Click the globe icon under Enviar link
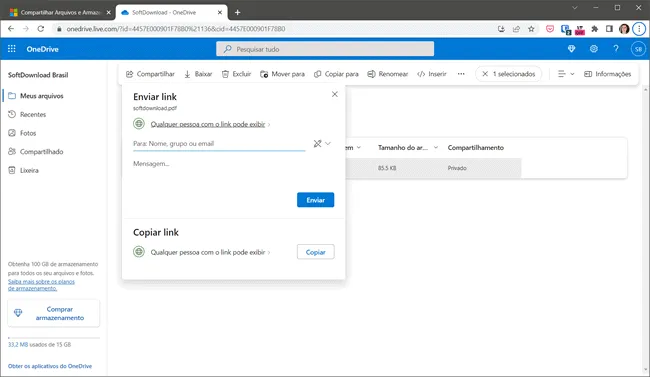 point(139,124)
